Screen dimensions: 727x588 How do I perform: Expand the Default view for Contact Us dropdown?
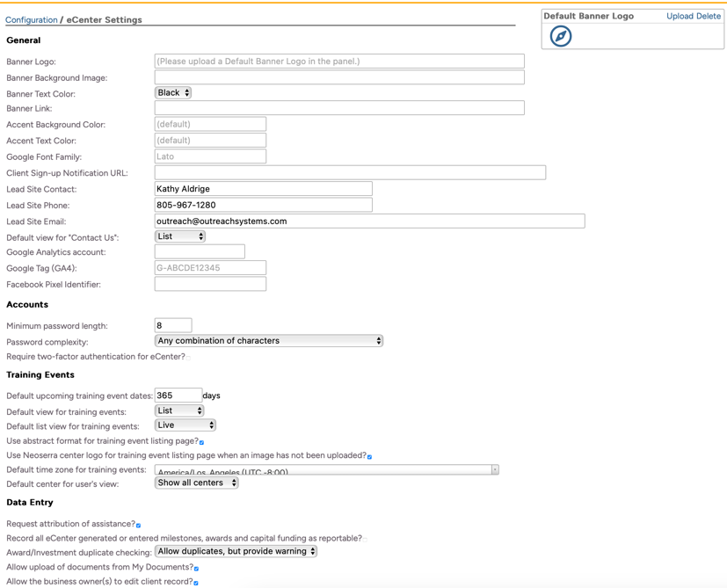180,236
